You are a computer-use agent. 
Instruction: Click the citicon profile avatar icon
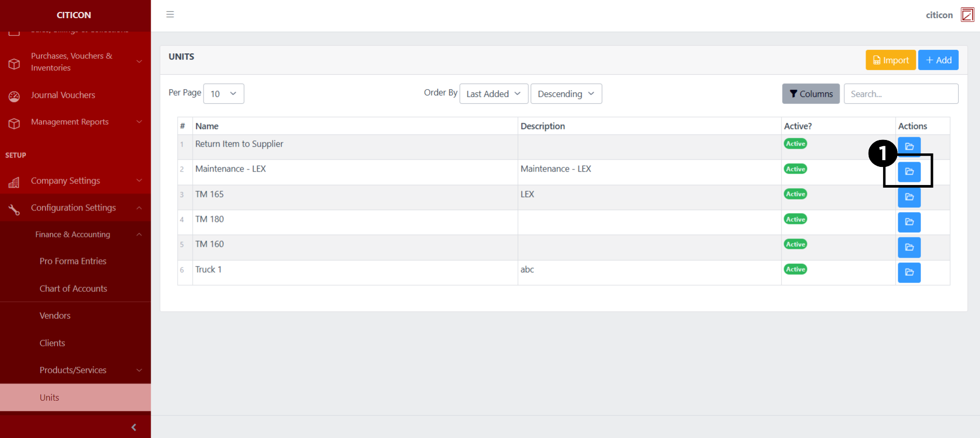tap(967, 15)
